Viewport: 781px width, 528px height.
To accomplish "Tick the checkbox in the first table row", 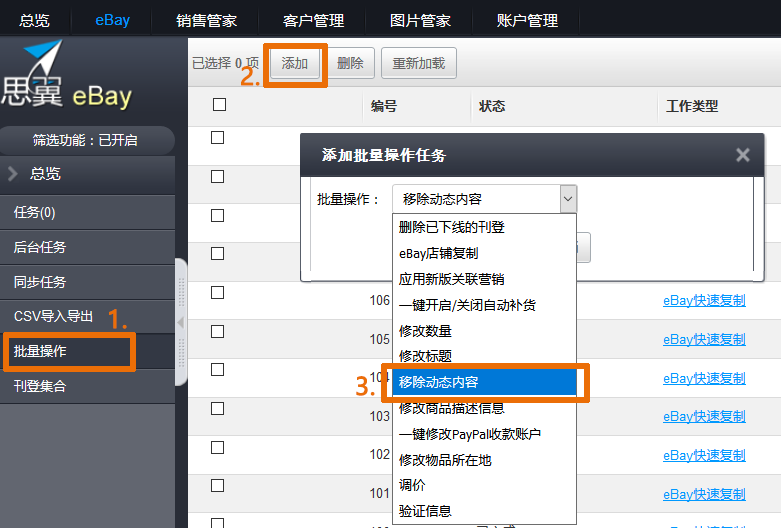I will point(217,137).
